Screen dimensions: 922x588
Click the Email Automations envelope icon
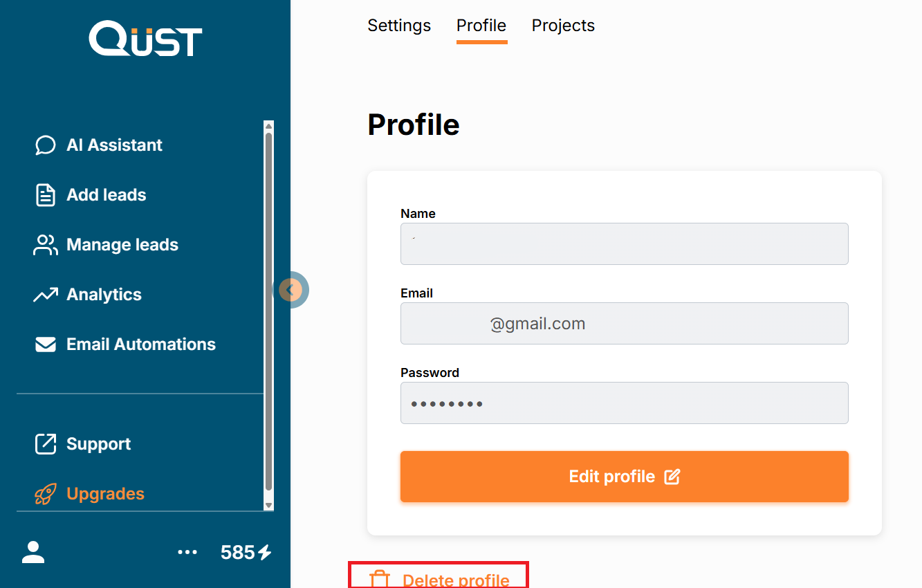click(x=46, y=344)
